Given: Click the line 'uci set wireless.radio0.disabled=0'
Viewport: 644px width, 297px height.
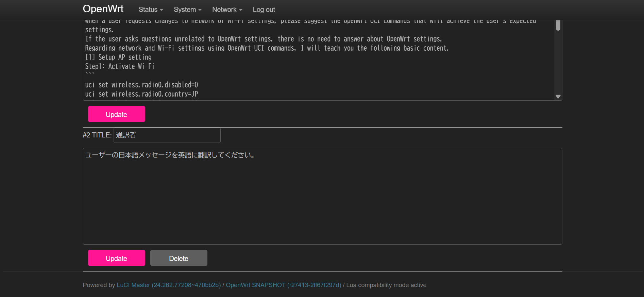Looking at the screenshot, I should pyautogui.click(x=141, y=85).
